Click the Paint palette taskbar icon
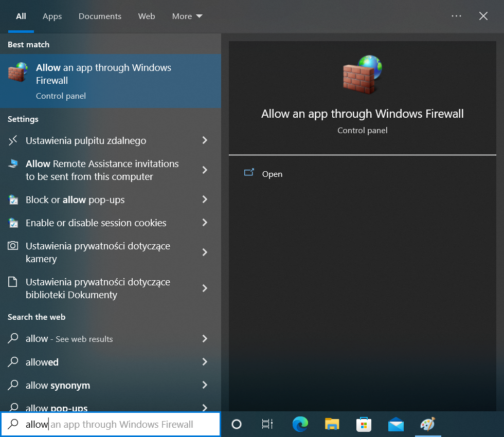 click(427, 424)
